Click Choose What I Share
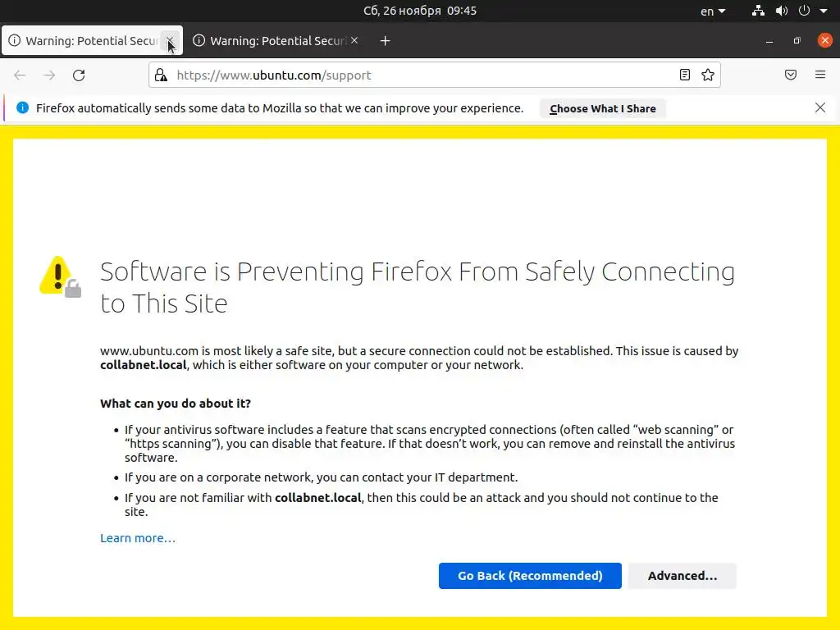This screenshot has height=630, width=840. click(603, 109)
